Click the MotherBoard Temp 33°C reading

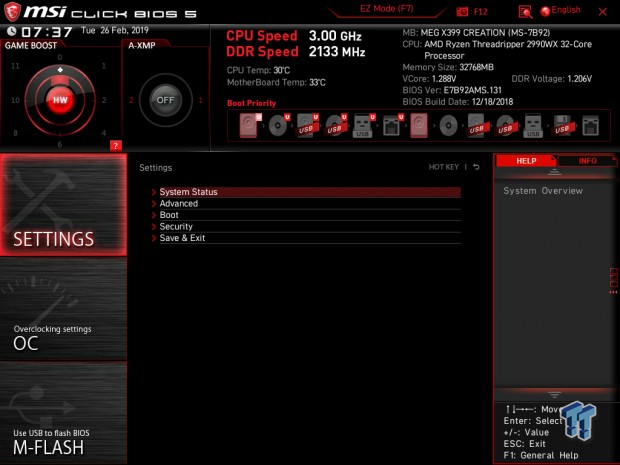[x=276, y=82]
